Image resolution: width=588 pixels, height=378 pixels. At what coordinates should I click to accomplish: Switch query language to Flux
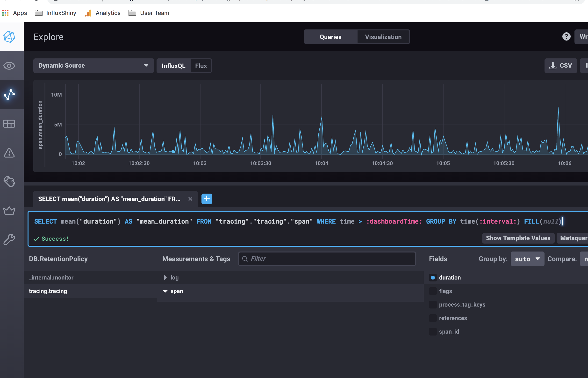(201, 66)
